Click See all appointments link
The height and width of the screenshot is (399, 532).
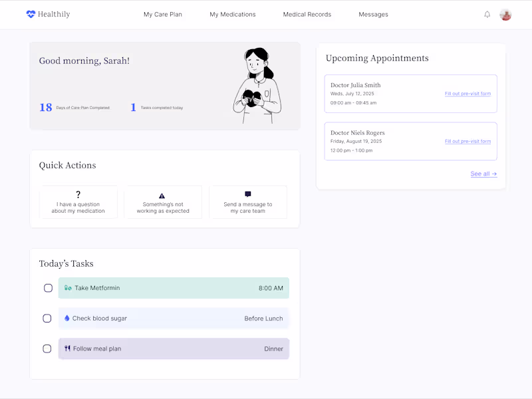pos(483,174)
